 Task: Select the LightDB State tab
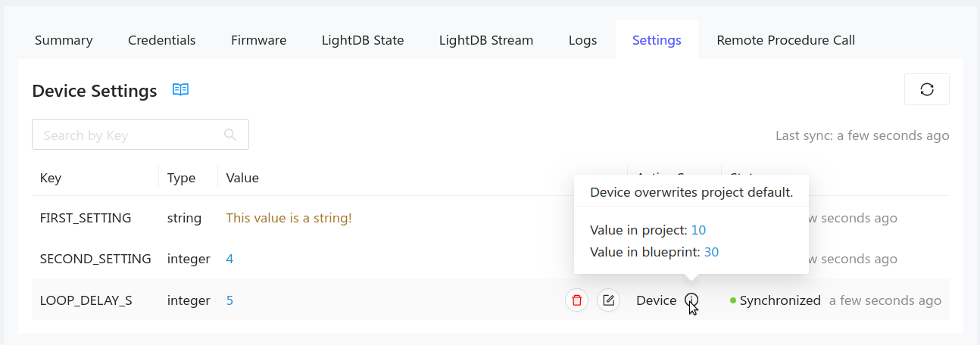(x=363, y=40)
